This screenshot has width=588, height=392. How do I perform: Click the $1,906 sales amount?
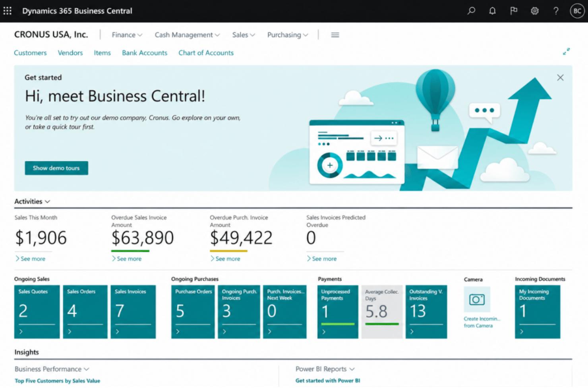(41, 238)
